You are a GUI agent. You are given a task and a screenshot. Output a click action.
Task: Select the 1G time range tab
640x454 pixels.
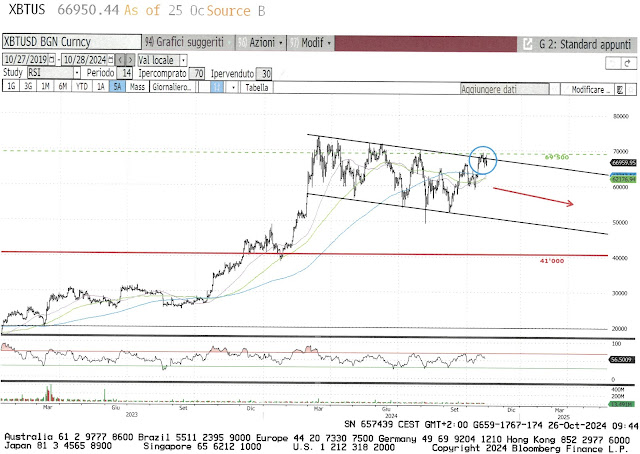pyautogui.click(x=11, y=87)
